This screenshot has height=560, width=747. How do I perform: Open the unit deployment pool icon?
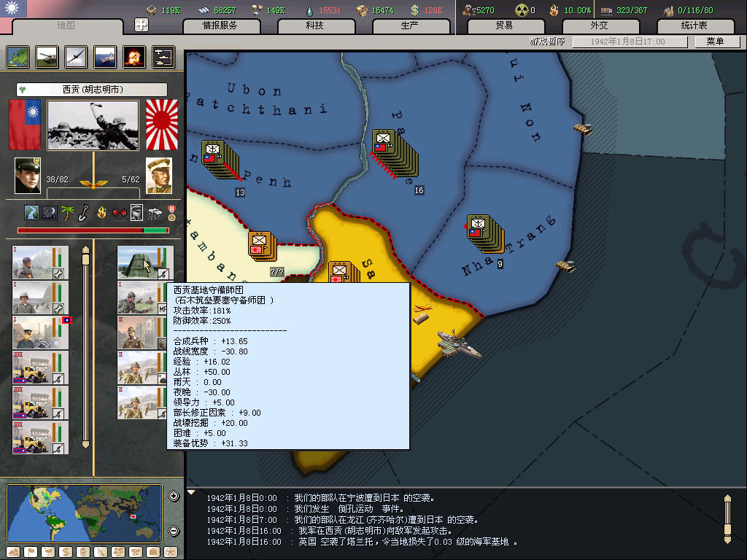163,57
